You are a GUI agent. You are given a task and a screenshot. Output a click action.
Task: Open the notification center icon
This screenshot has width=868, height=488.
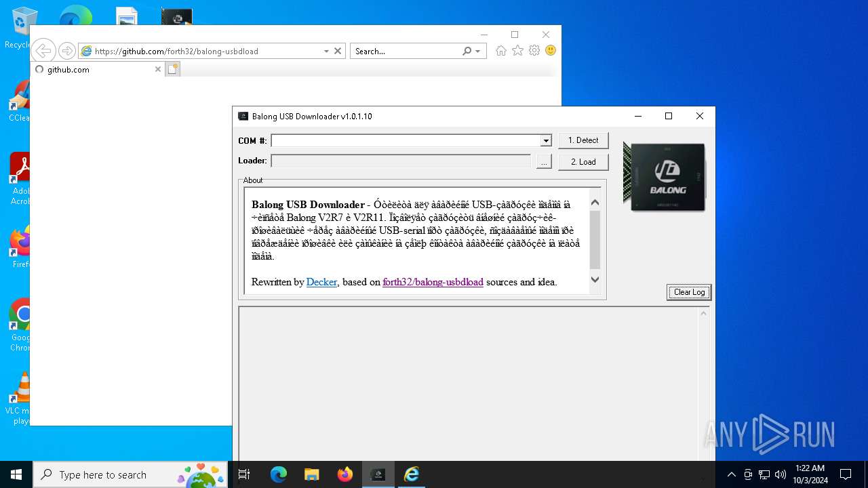846,474
